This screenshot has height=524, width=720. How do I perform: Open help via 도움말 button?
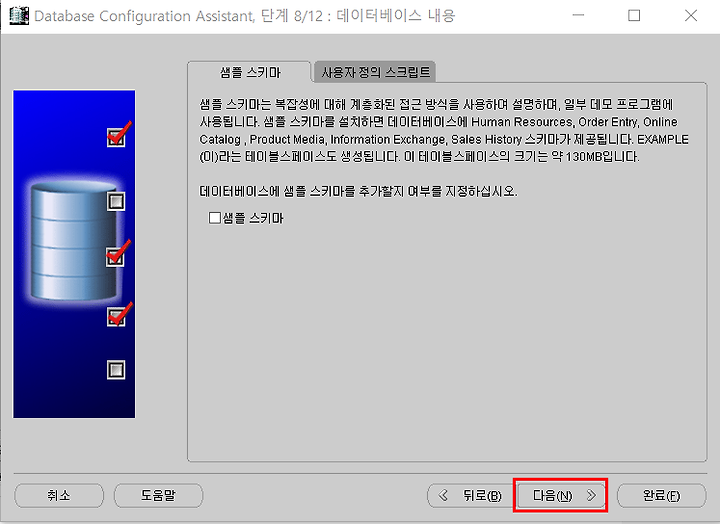tap(158, 496)
